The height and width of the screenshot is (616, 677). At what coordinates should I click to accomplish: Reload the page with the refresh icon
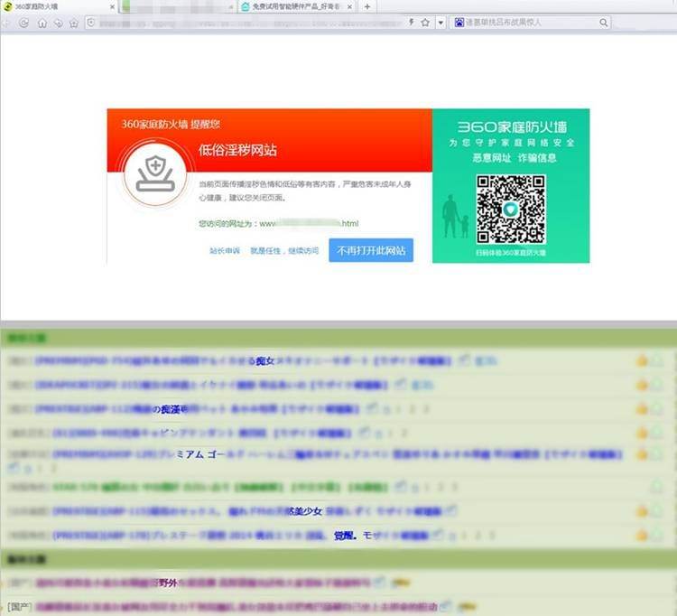pyautogui.click(x=24, y=23)
